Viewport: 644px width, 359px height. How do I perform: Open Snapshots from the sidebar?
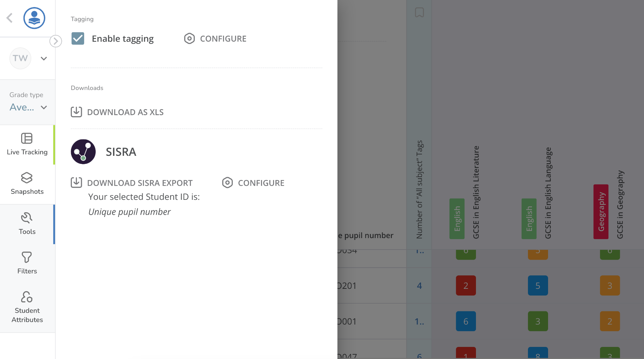[27, 183]
